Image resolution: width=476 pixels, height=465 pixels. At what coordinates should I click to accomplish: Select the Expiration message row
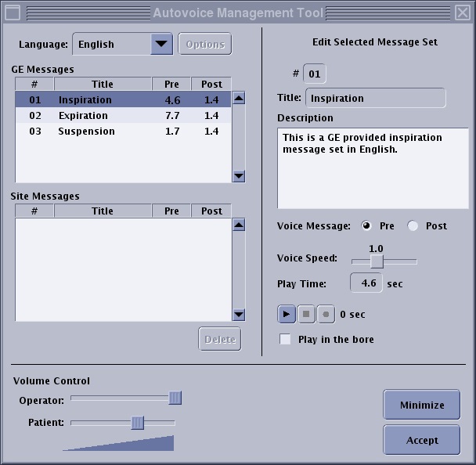pyautogui.click(x=122, y=116)
